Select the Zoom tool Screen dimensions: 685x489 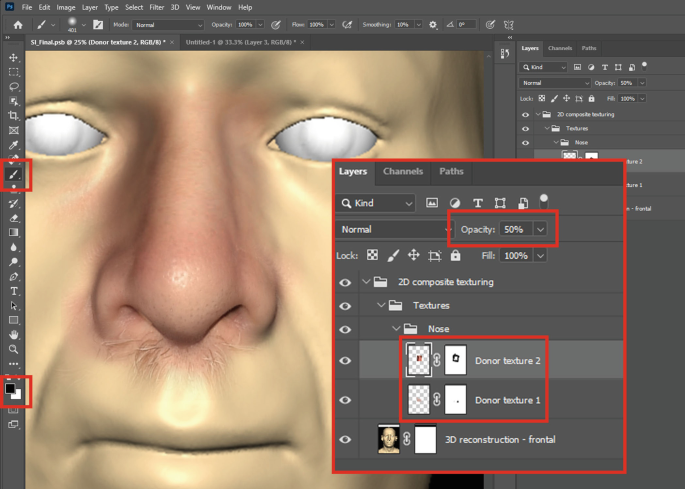pos(14,349)
